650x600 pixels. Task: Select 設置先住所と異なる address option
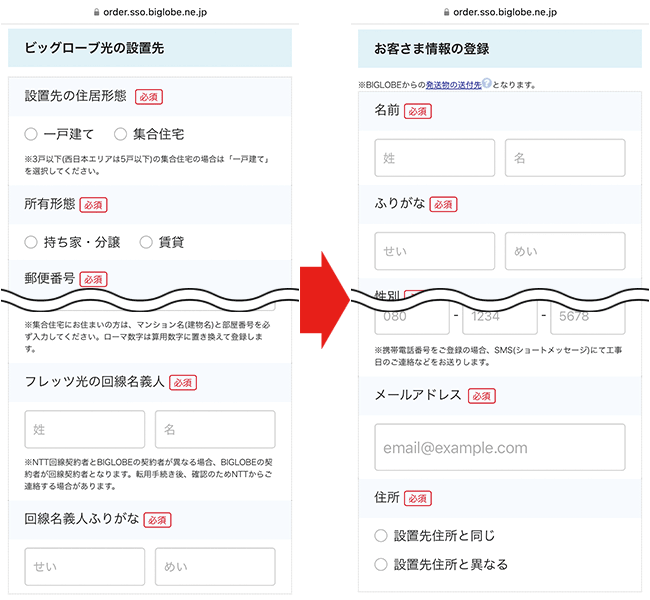click(x=381, y=564)
